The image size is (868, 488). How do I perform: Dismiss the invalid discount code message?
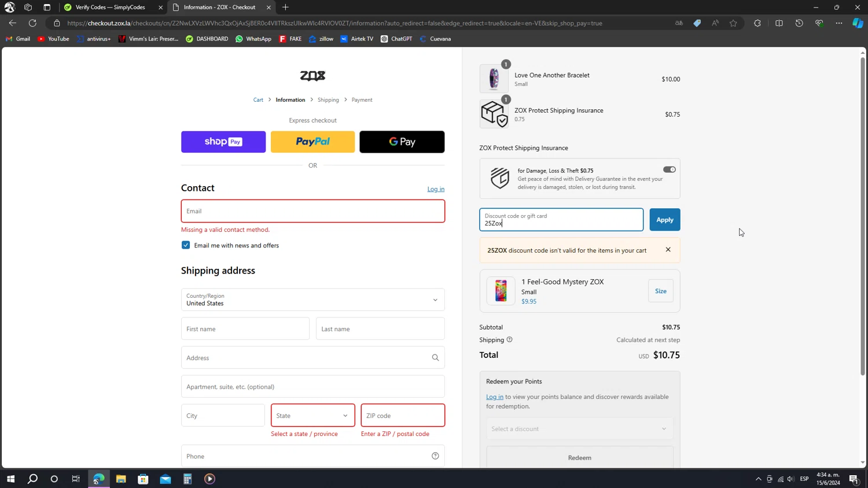click(x=668, y=250)
